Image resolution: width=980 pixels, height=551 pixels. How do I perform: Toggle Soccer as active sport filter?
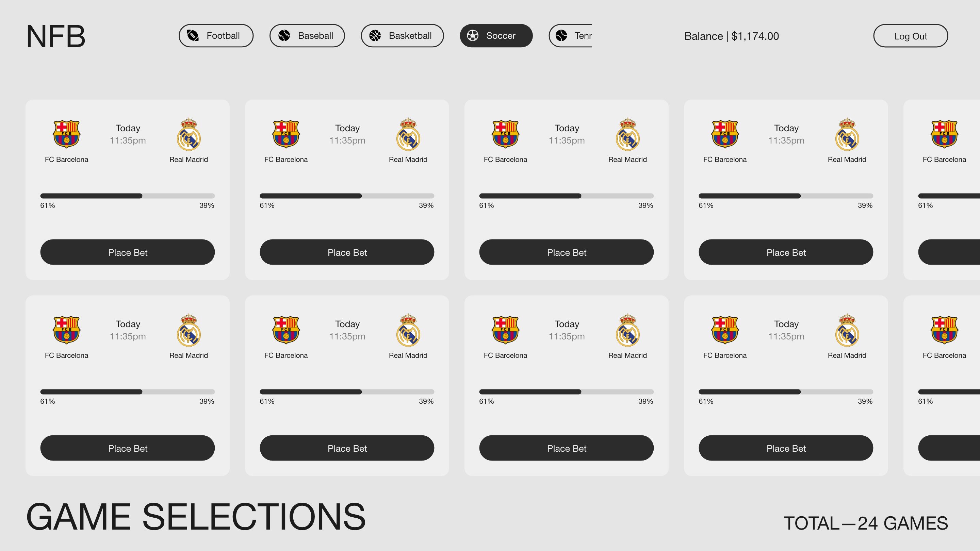pos(495,35)
